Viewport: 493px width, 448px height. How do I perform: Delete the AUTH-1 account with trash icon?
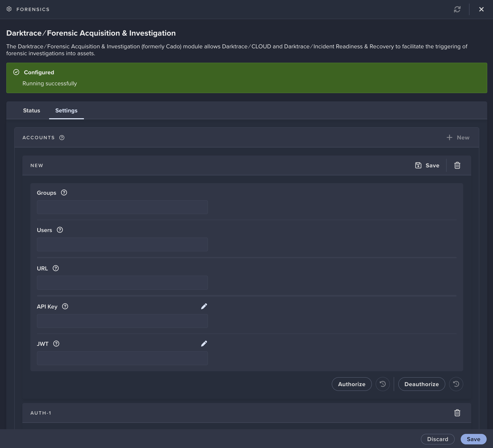[x=457, y=413]
